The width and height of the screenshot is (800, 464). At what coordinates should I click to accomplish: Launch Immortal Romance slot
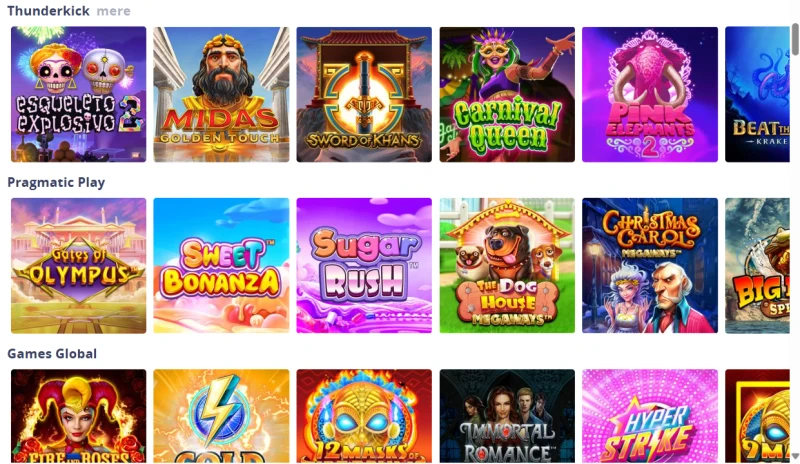(507, 416)
